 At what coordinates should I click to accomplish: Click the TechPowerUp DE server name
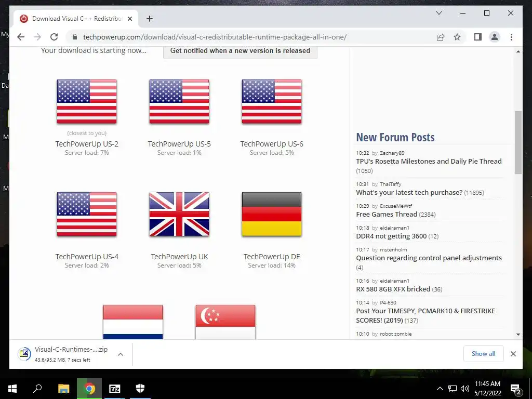(272, 257)
